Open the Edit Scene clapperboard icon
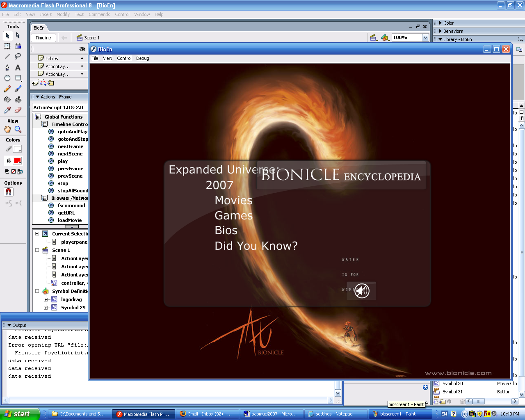525x420 pixels. pos(373,37)
